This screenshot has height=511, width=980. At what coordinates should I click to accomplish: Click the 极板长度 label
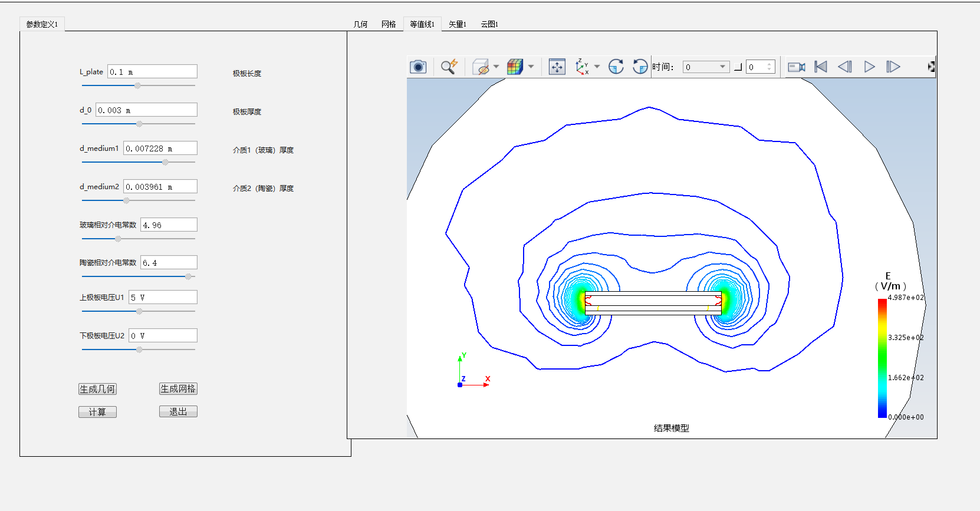point(246,74)
